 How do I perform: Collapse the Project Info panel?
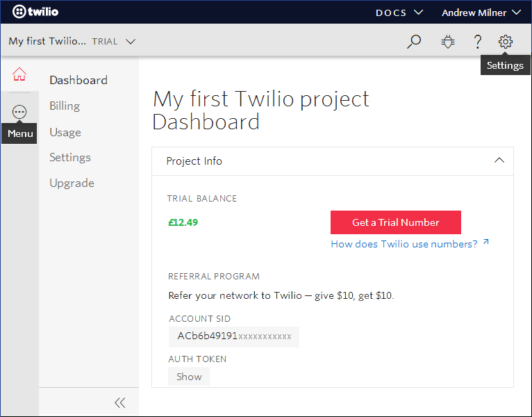499,161
